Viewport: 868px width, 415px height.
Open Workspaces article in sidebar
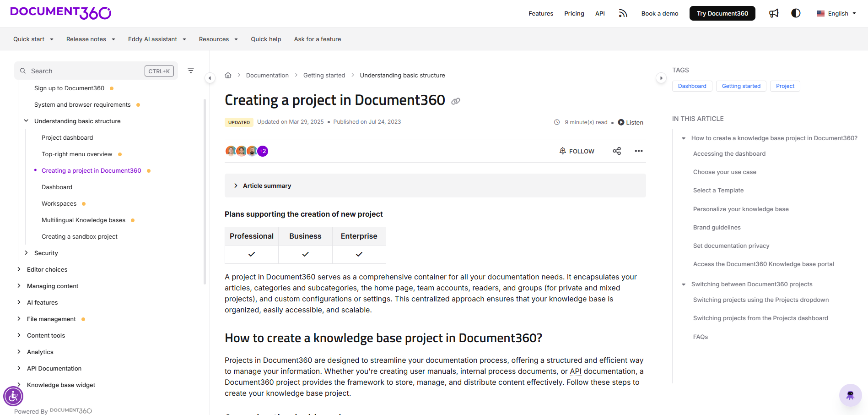(x=59, y=203)
